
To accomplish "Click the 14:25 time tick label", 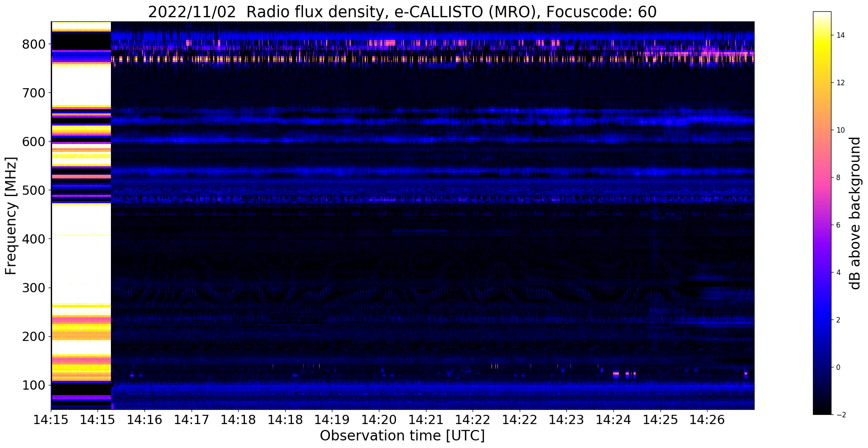I will [660, 419].
